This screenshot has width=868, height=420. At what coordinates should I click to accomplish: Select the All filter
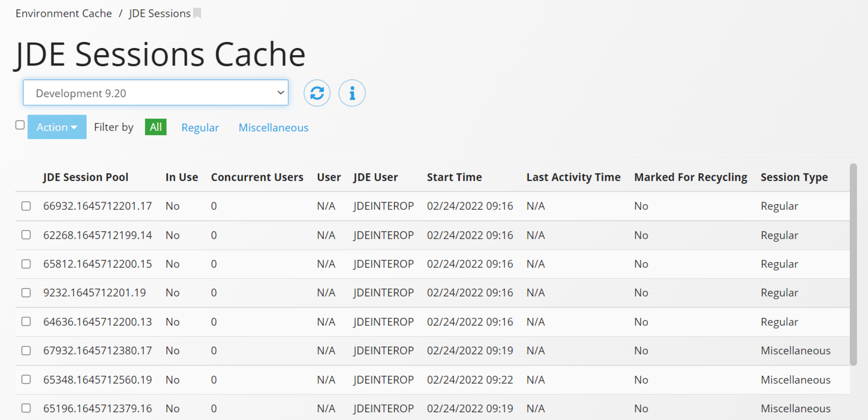click(156, 127)
